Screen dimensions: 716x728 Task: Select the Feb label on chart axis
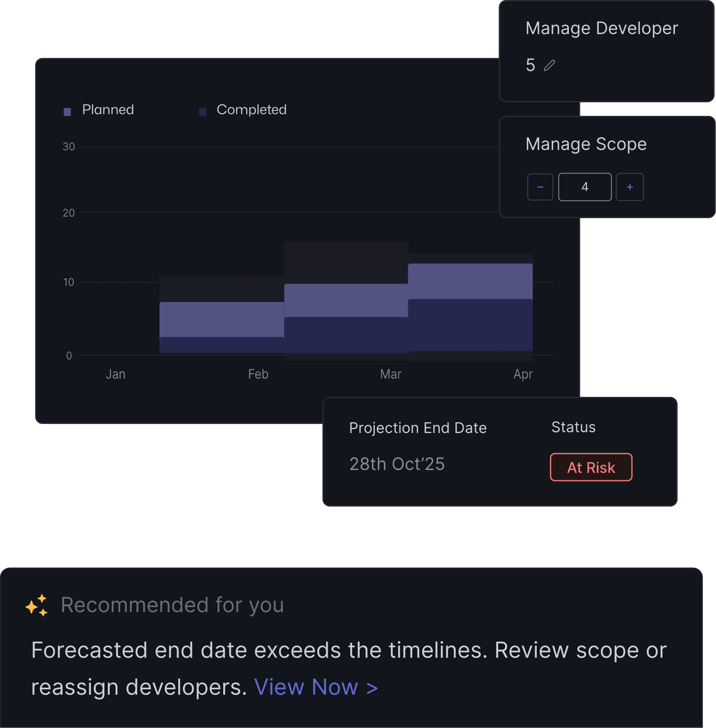258,374
